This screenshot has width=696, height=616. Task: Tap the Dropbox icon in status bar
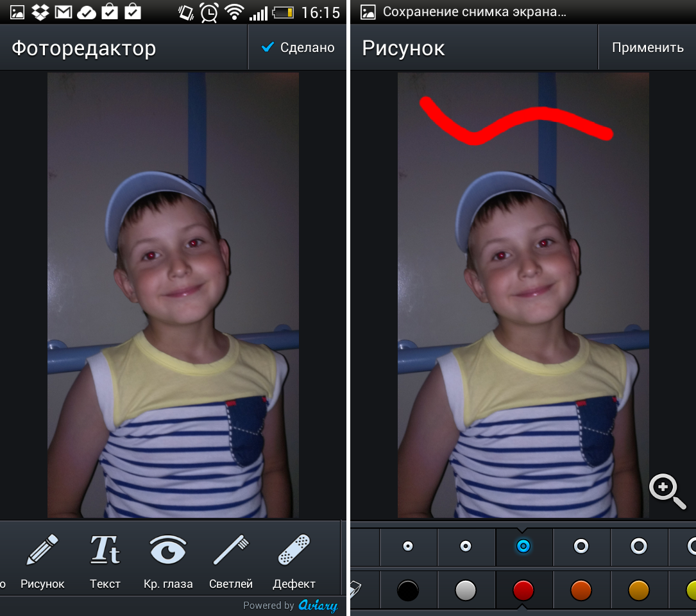pyautogui.click(x=40, y=12)
